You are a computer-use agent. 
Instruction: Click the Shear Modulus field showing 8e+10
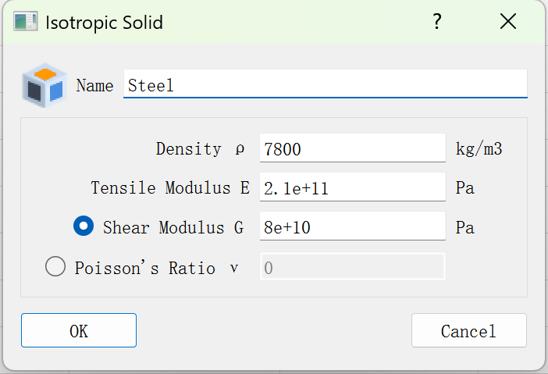click(x=353, y=226)
